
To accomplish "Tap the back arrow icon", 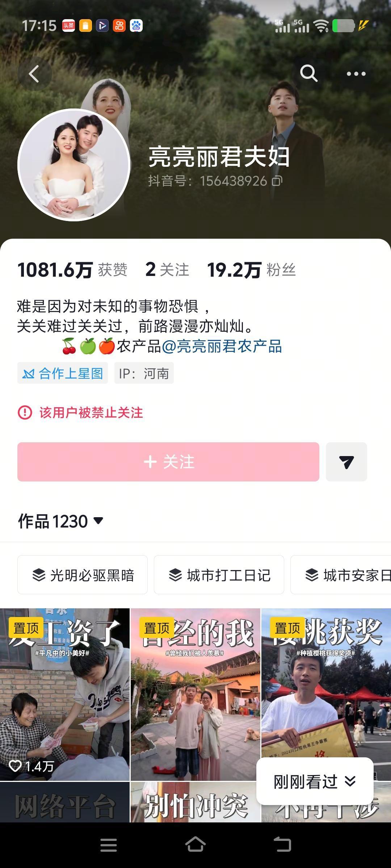I will tap(34, 74).
